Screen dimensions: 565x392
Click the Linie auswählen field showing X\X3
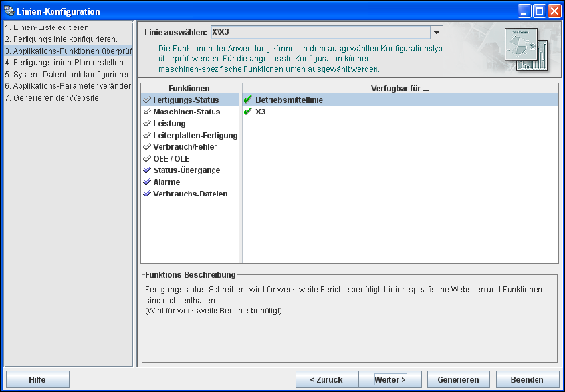coord(320,33)
